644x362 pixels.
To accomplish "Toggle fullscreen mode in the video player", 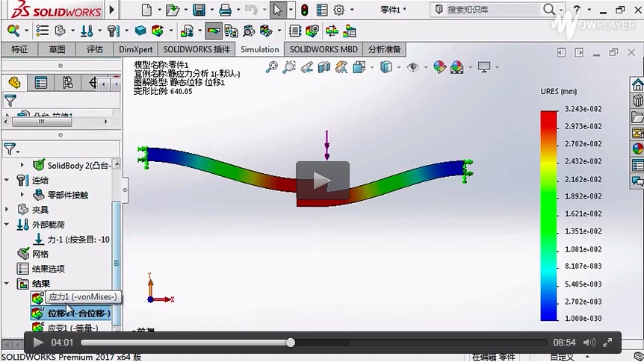I will pos(609,343).
